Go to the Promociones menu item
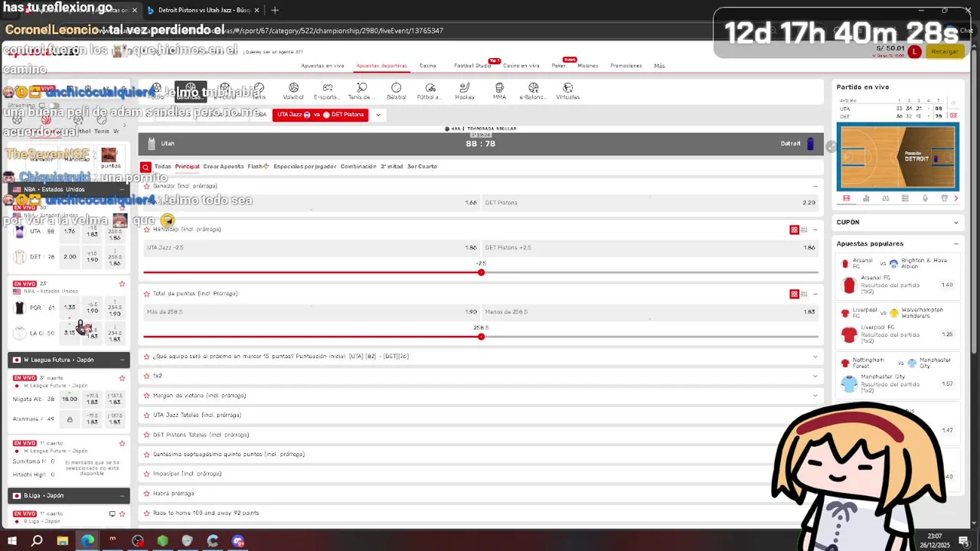 click(626, 66)
